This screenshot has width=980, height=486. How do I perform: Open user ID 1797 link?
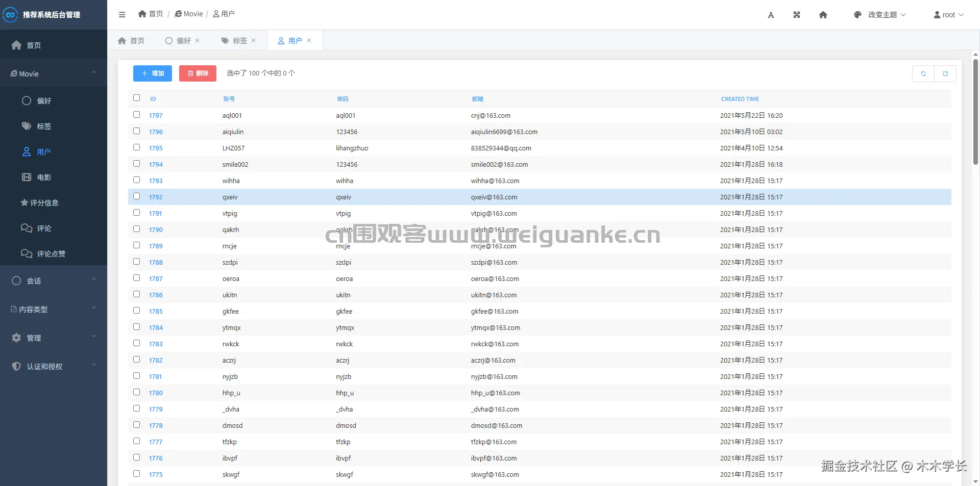(x=156, y=115)
